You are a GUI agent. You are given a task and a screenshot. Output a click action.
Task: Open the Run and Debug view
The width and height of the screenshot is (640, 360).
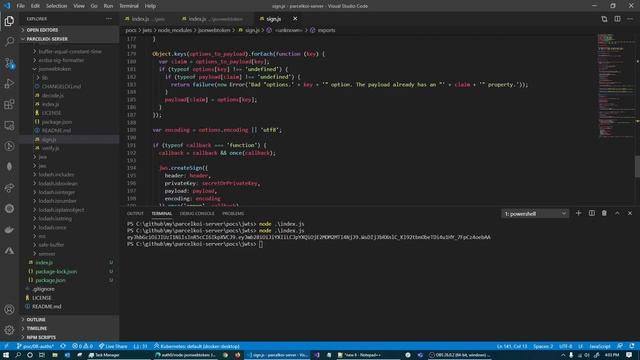(x=9, y=84)
